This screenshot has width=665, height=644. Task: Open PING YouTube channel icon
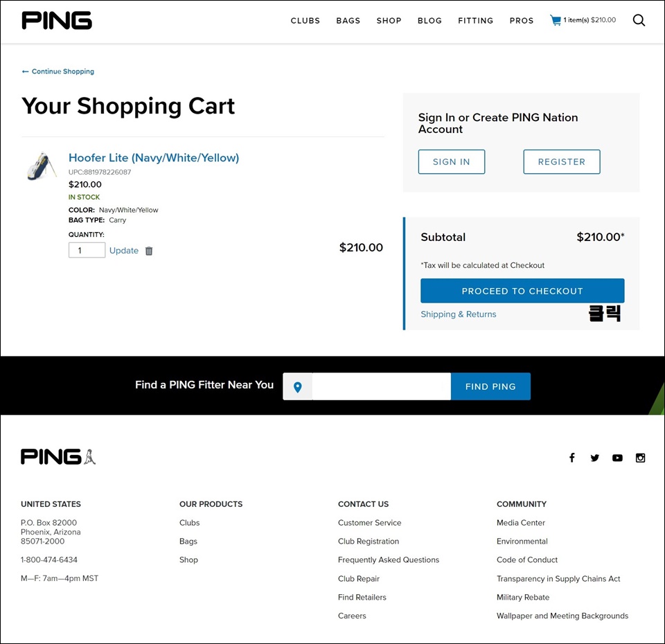617,458
